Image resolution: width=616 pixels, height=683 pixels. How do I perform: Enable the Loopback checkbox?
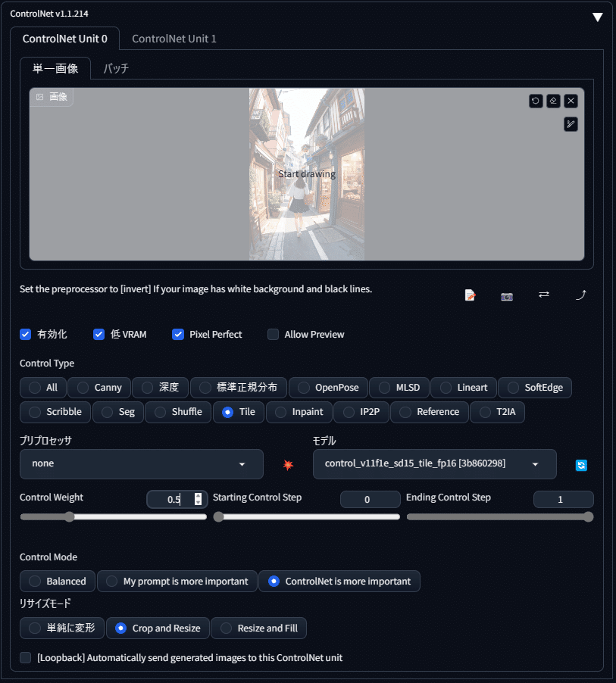pos(25,658)
